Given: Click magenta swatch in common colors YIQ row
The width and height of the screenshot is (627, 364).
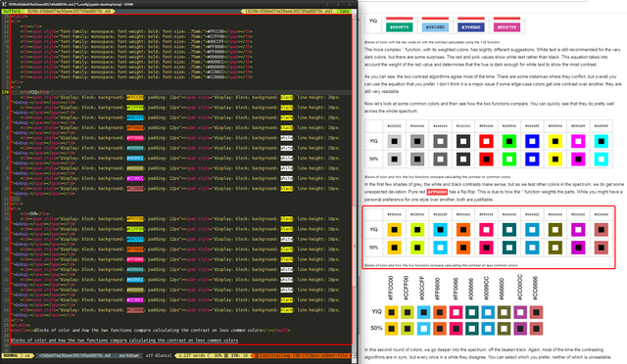Looking at the screenshot, I should pyautogui.click(x=578, y=141).
